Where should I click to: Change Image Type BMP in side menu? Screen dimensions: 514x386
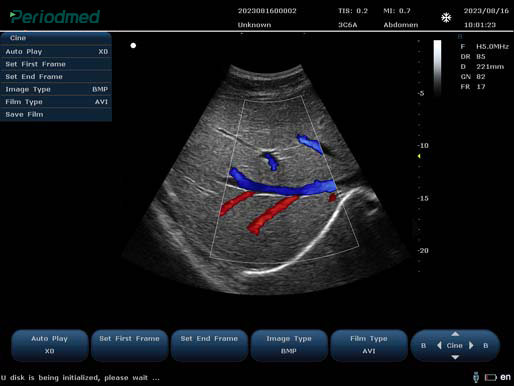point(56,89)
